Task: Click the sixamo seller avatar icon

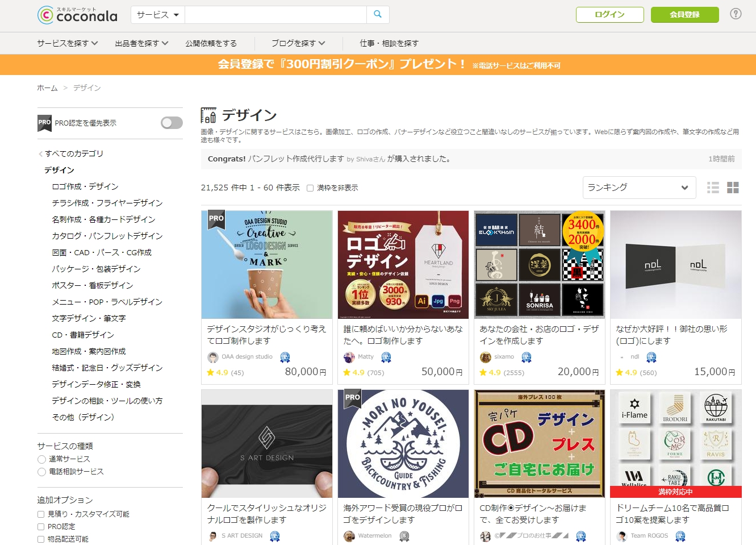Action: [x=486, y=357]
